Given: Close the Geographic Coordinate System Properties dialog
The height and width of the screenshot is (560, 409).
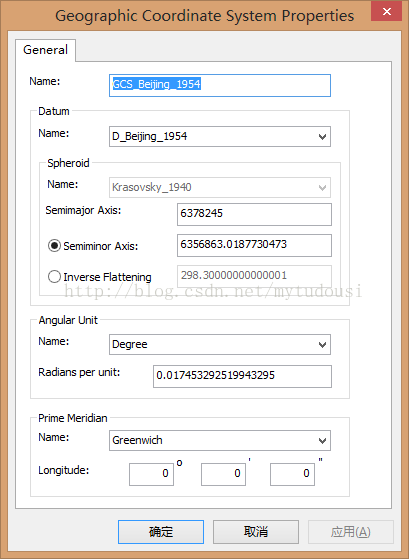Looking at the screenshot, I should pos(386,11).
